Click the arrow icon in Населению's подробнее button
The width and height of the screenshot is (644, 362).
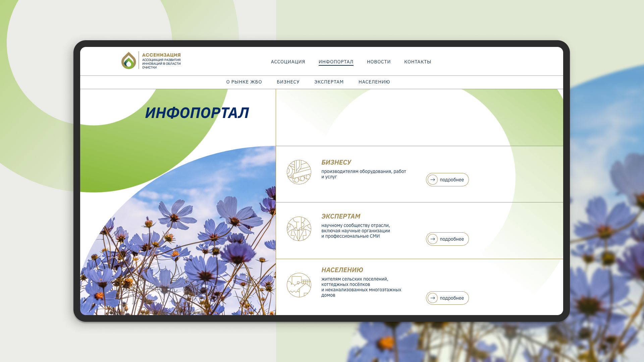[x=433, y=298]
